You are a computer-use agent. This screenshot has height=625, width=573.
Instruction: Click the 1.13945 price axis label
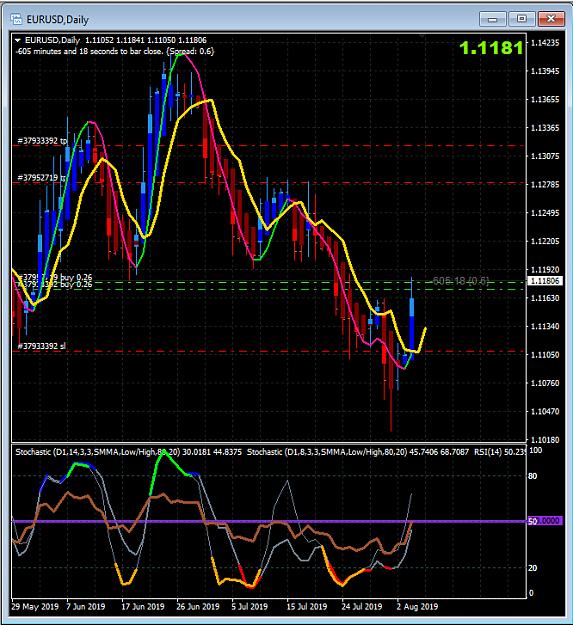coord(545,71)
